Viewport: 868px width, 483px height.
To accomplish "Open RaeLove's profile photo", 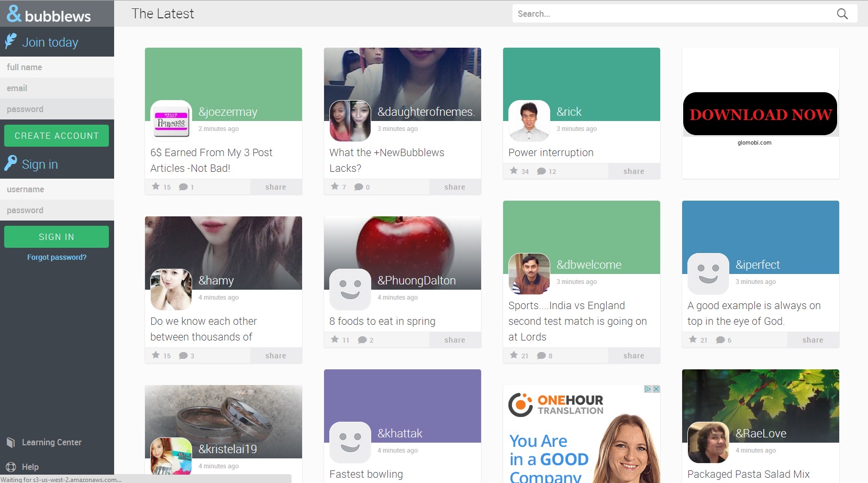I will click(708, 442).
